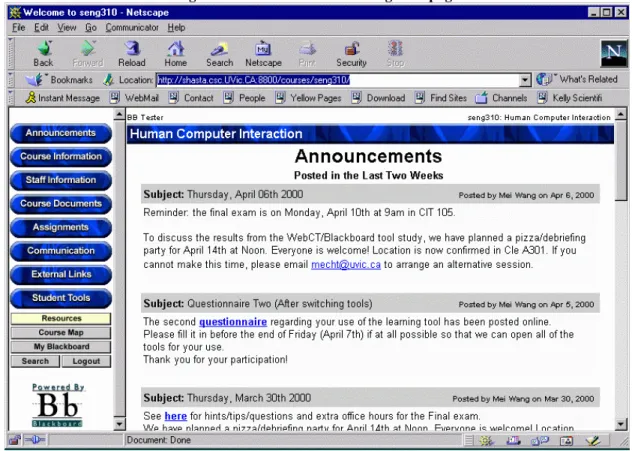This screenshot has width=632, height=451.
Task: Open the questionnaire link
Action: [x=233, y=322]
